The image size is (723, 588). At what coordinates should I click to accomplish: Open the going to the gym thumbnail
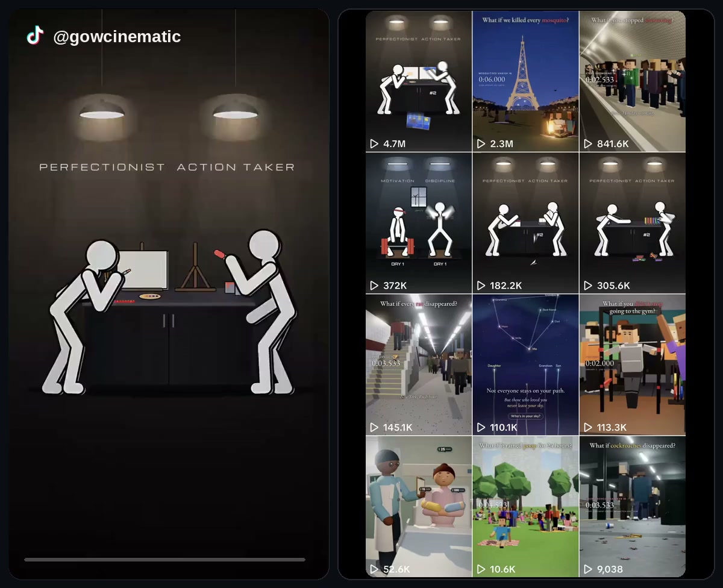pos(633,364)
